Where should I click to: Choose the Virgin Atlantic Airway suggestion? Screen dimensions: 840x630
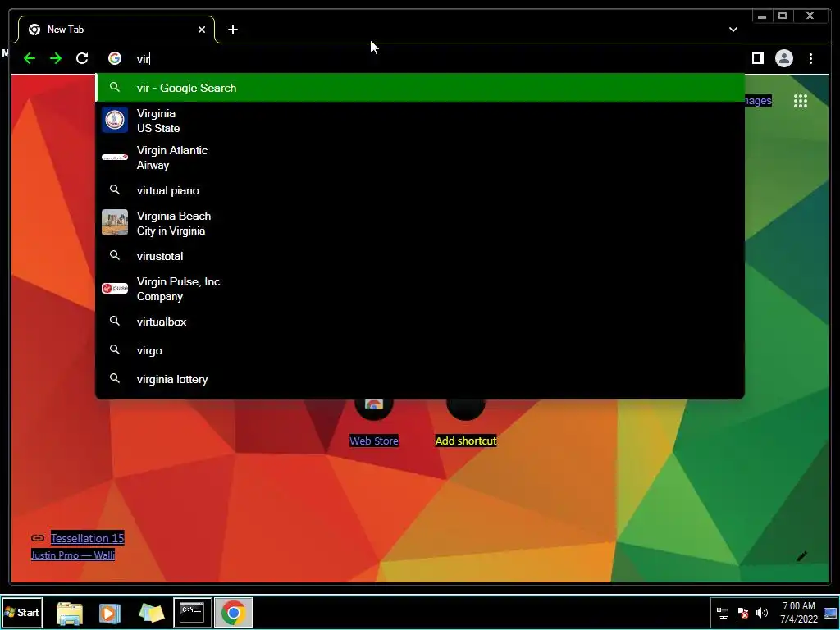click(420, 157)
